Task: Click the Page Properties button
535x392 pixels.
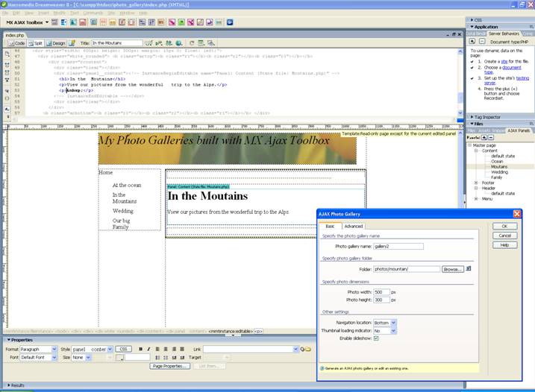Action: pos(169,366)
